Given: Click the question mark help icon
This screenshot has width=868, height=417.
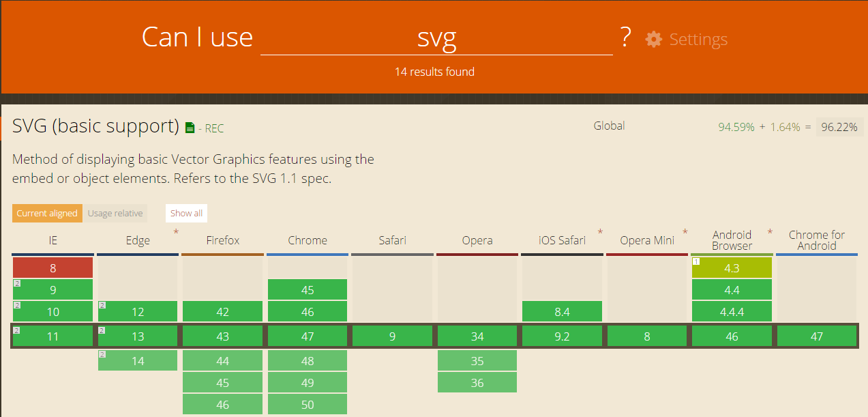Looking at the screenshot, I should coord(625,38).
